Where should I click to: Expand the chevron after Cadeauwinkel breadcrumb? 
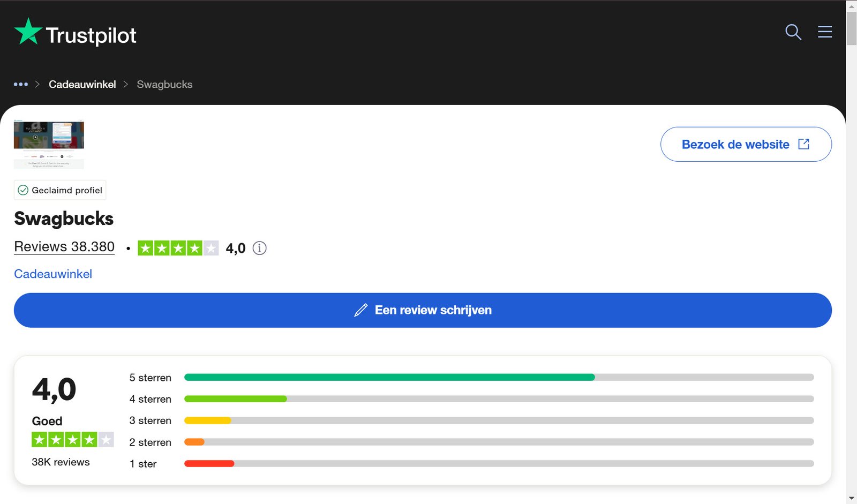126,84
